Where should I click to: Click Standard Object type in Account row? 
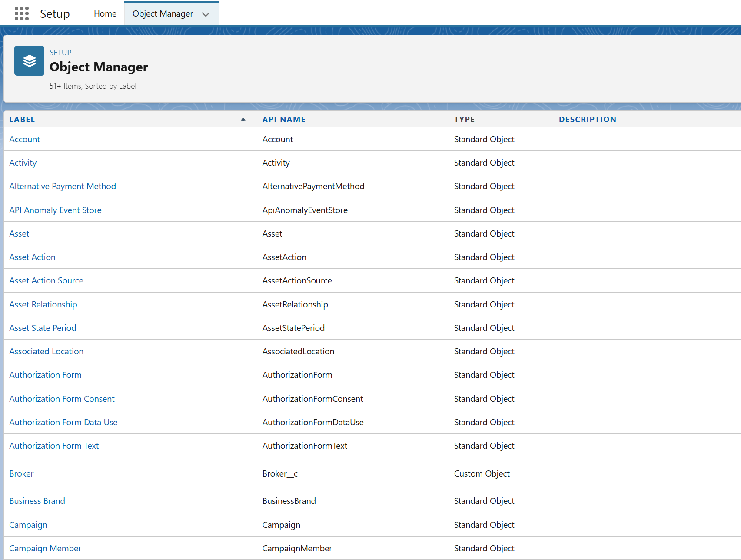(484, 139)
